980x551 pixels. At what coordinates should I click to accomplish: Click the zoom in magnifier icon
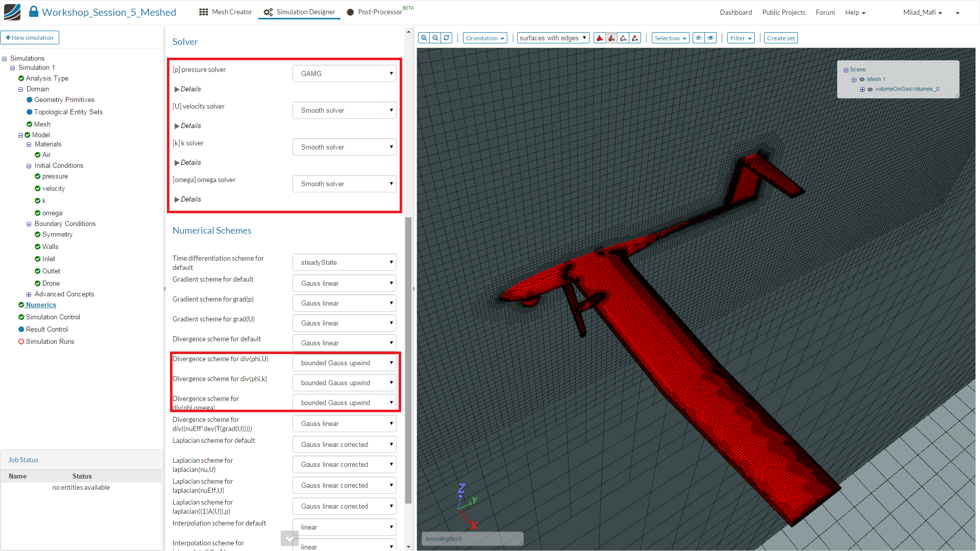coord(424,38)
